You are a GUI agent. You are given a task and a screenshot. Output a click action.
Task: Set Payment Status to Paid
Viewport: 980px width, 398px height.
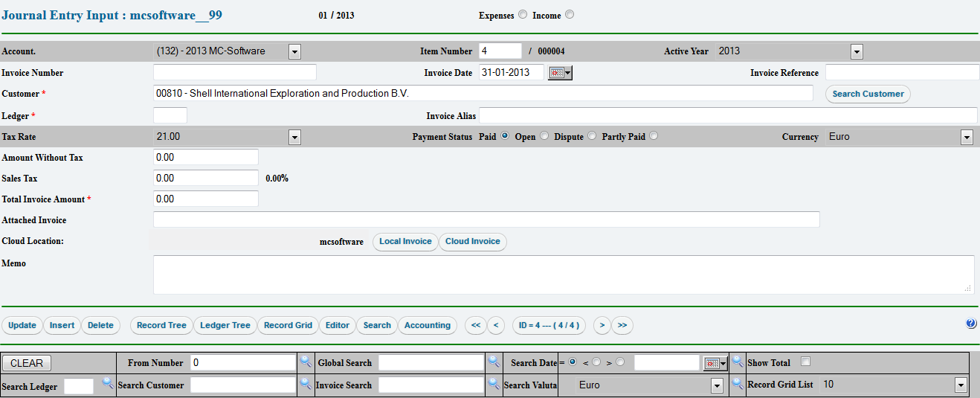tap(505, 136)
